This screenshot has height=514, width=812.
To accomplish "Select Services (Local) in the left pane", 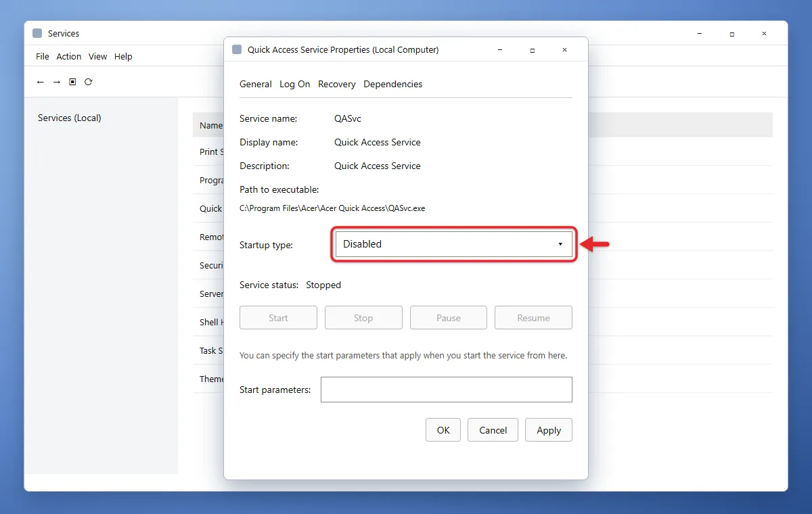I will coord(70,118).
